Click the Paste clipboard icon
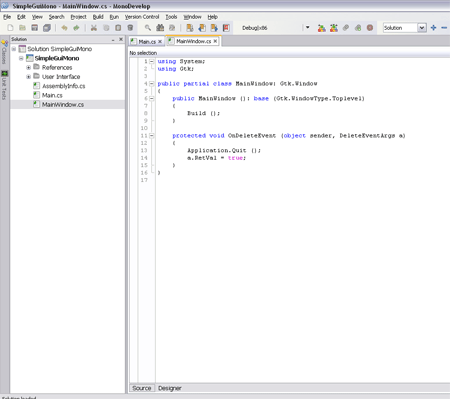This screenshot has width=450, height=399. (x=118, y=28)
